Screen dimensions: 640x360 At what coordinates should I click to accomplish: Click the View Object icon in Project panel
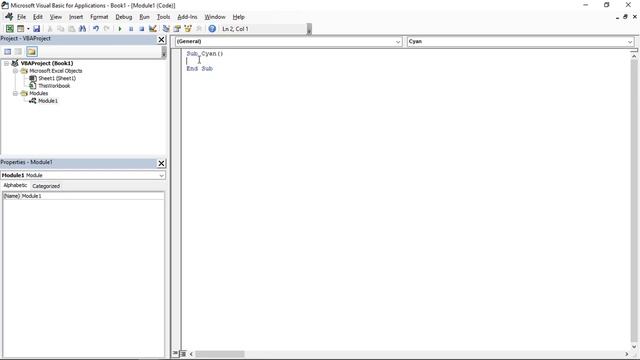(x=18, y=51)
